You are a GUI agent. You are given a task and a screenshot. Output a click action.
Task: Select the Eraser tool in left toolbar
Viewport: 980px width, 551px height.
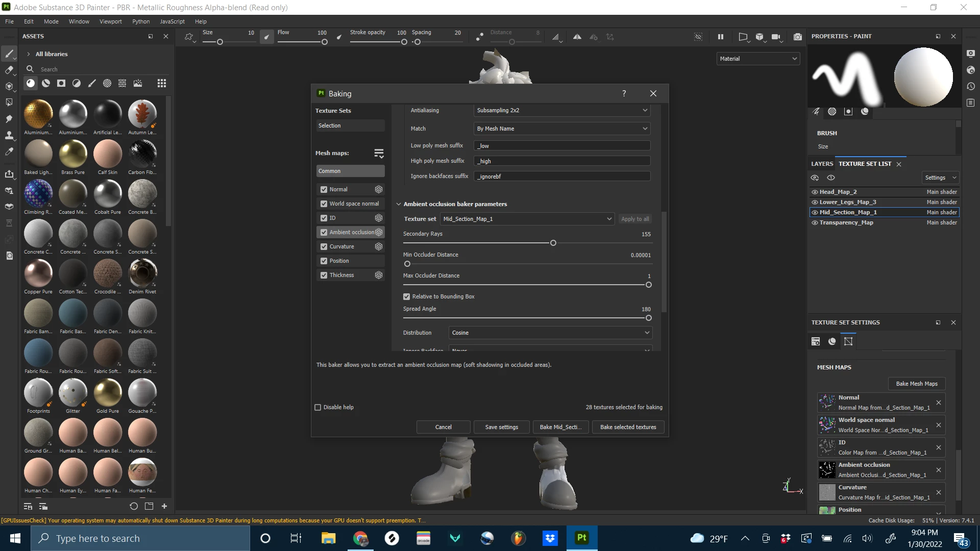point(9,70)
